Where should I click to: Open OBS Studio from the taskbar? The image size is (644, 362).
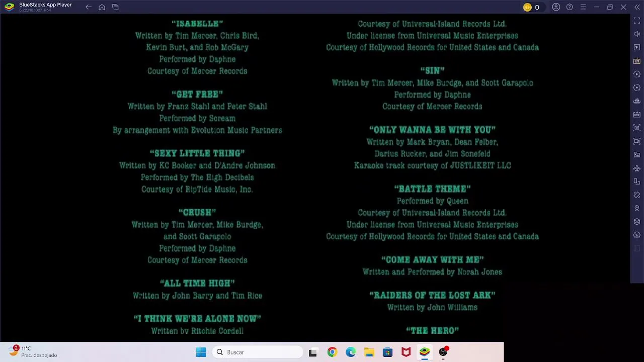click(443, 352)
